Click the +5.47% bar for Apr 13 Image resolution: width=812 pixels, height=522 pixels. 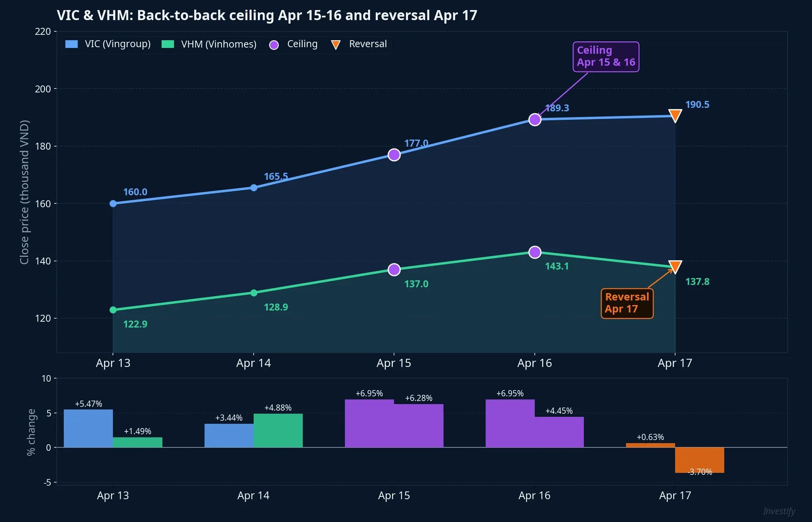tap(88, 428)
